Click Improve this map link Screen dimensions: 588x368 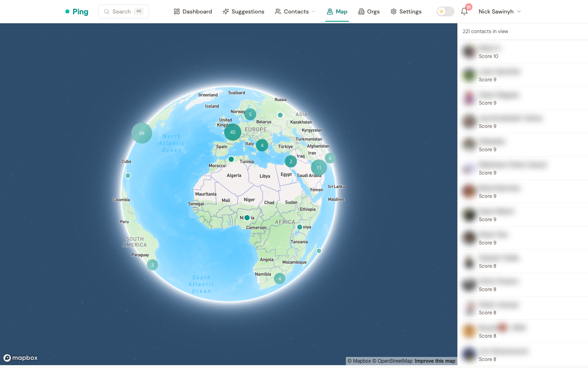(x=435, y=361)
